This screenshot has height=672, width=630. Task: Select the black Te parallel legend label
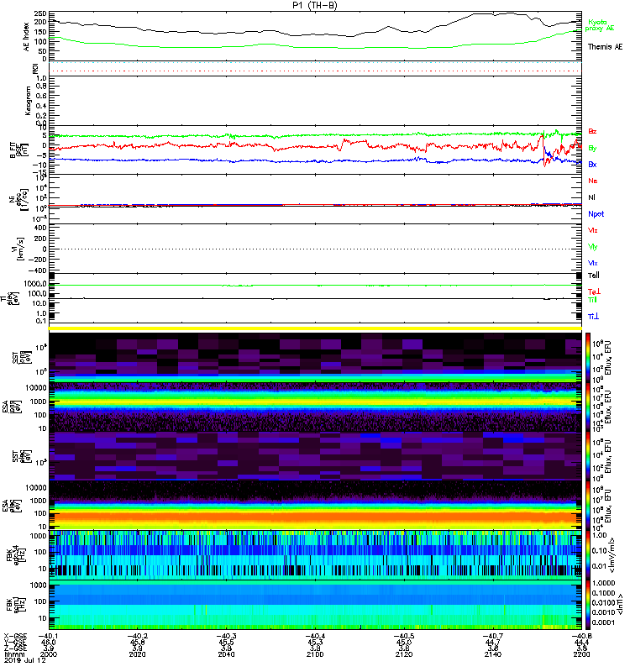click(x=594, y=276)
